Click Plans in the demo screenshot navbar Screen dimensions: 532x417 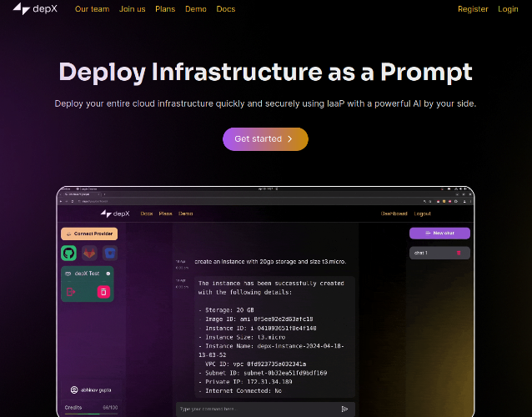tap(166, 214)
